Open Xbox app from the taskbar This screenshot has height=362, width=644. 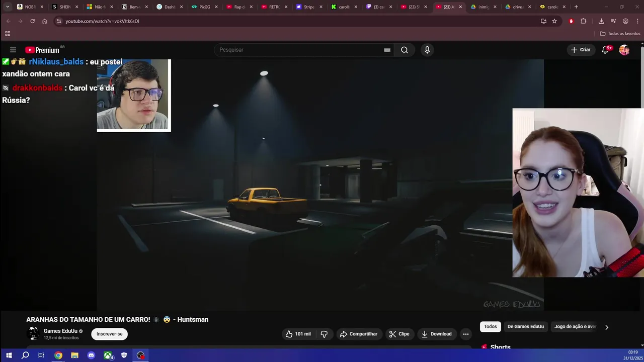108,355
